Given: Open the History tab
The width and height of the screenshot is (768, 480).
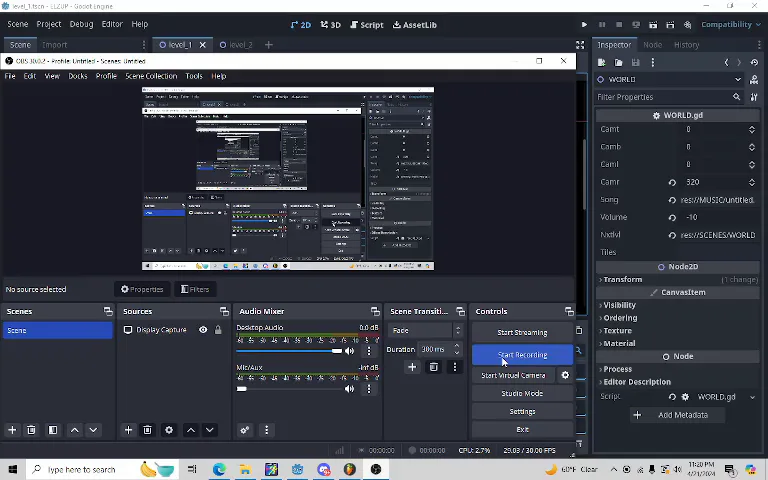Looking at the screenshot, I should pyautogui.click(x=686, y=45).
